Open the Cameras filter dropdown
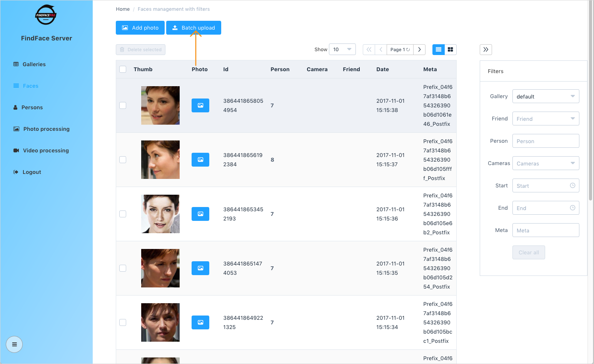Image resolution: width=594 pixels, height=364 pixels. (546, 163)
